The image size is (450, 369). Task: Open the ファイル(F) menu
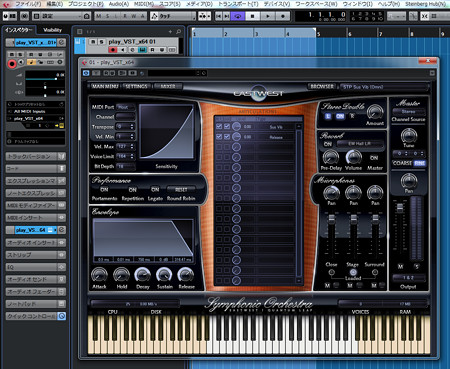click(28, 4)
